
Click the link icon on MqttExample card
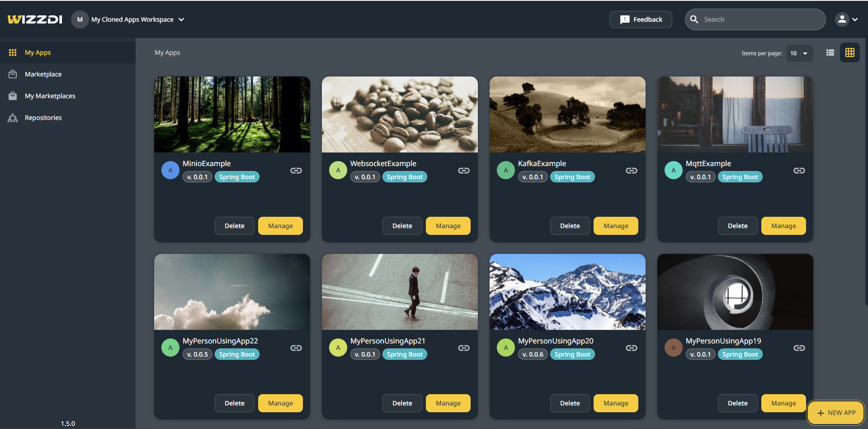799,171
